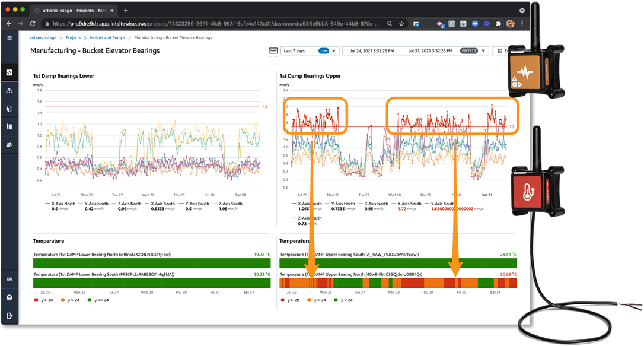The image size is (644, 346).
Task: Open the Extensions puzzle piece icon
Action: pos(498,24)
